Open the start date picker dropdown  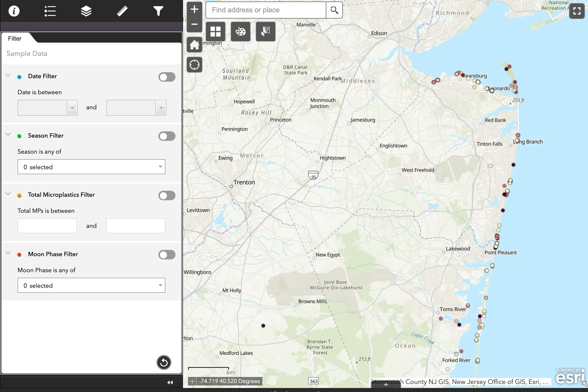pyautogui.click(x=72, y=108)
